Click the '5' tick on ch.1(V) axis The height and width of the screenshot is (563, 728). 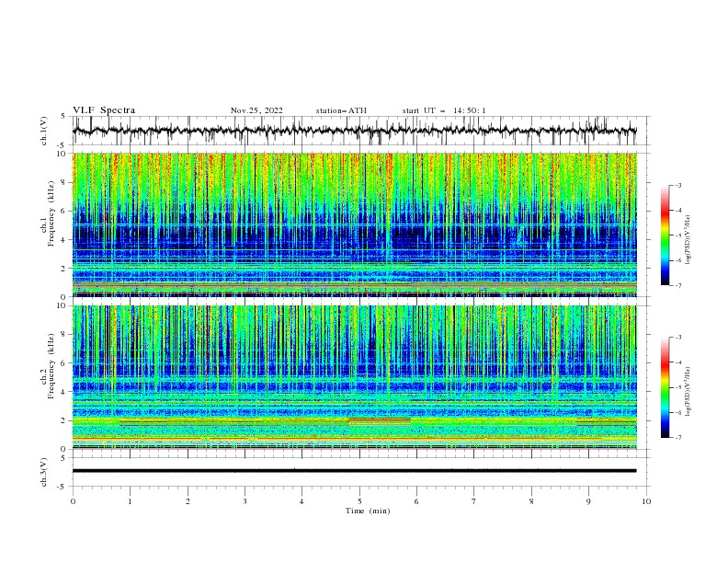pyautogui.click(x=63, y=117)
